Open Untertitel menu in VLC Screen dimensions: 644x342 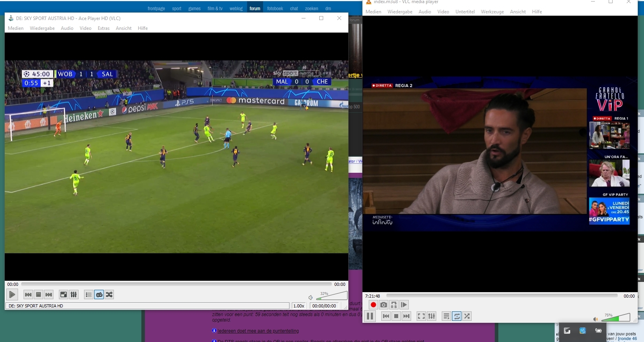point(465,12)
